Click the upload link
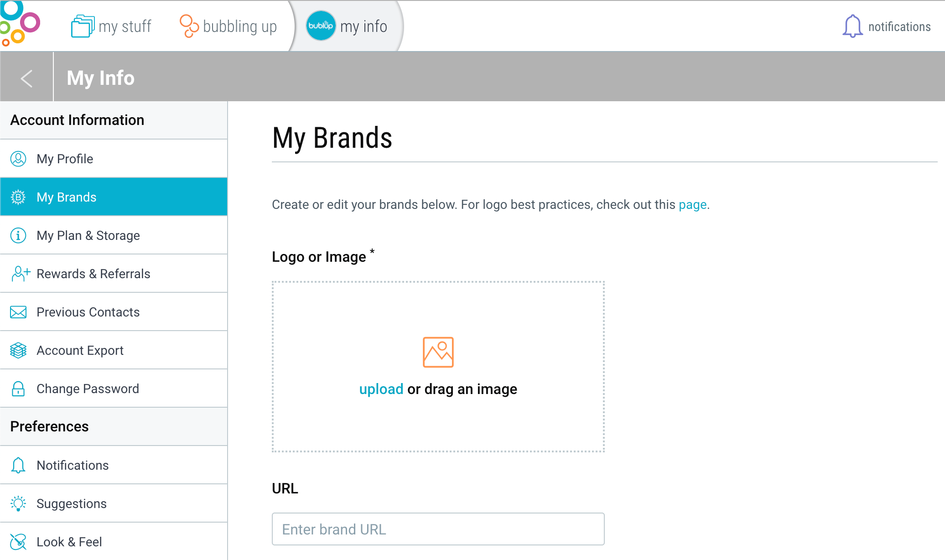 tap(381, 389)
